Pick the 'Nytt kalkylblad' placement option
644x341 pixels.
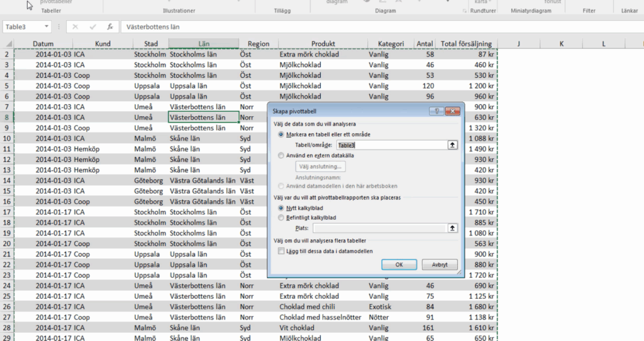pyautogui.click(x=280, y=208)
